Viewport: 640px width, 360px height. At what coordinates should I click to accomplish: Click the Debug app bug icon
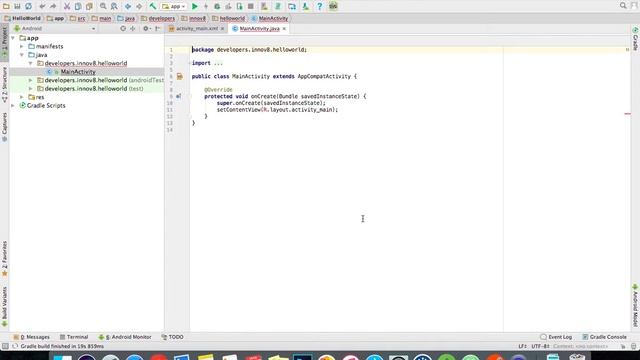click(x=217, y=6)
